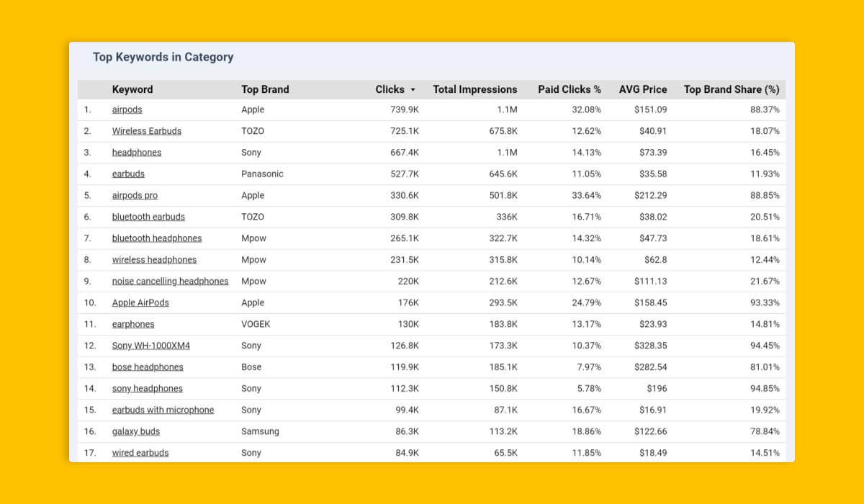The height and width of the screenshot is (504, 864).
Task: Click the bose headphones keyword link
Action: click(148, 367)
